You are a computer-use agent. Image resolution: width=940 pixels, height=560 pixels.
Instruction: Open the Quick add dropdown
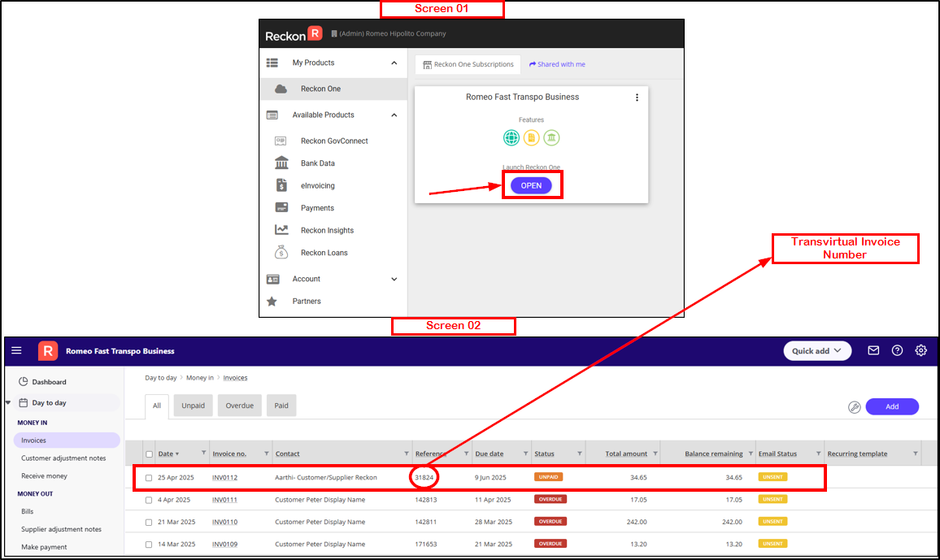pos(817,351)
